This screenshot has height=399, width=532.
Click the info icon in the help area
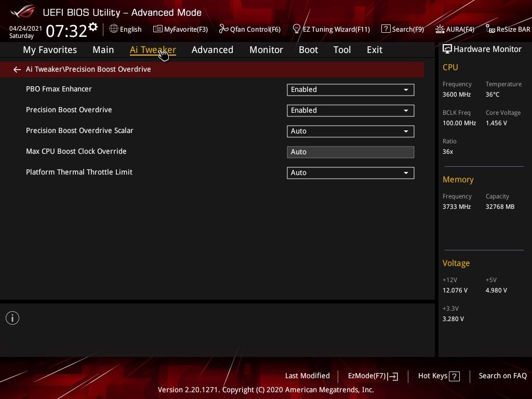pyautogui.click(x=12, y=318)
